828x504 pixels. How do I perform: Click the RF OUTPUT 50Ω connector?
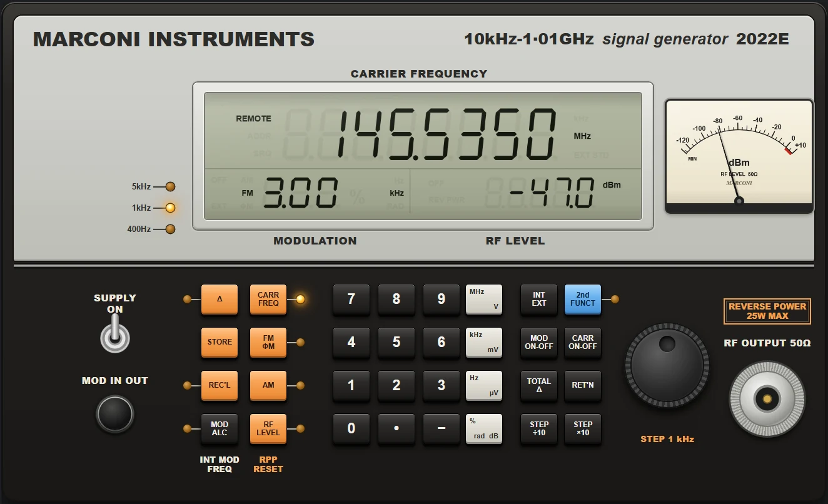[767, 398]
